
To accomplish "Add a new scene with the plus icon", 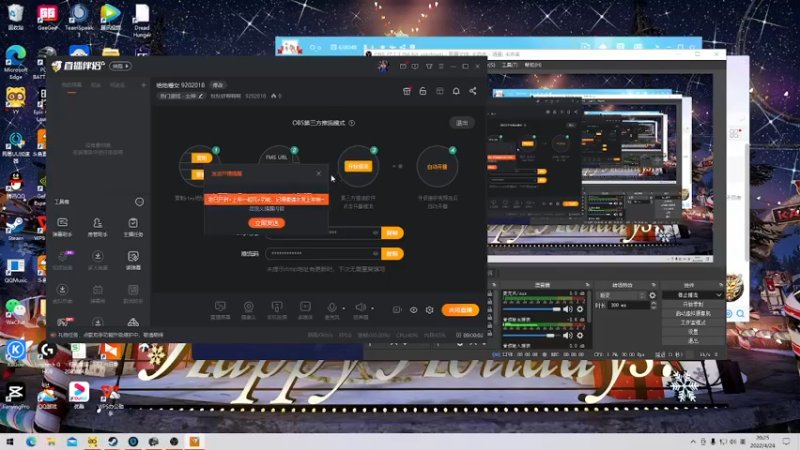I will 143,85.
